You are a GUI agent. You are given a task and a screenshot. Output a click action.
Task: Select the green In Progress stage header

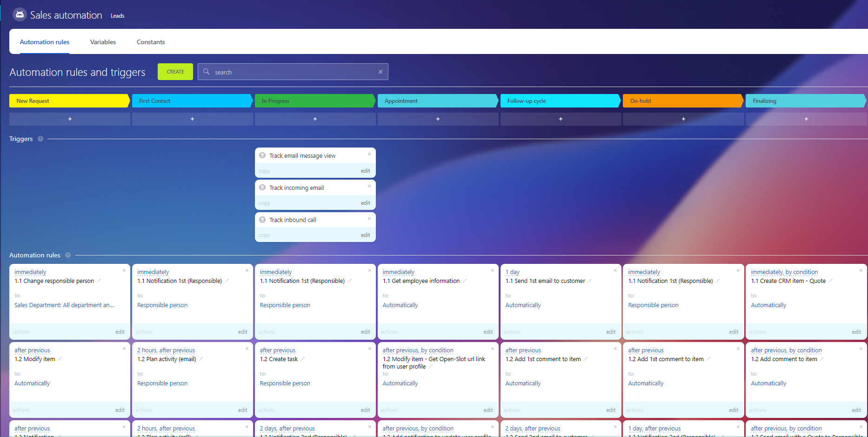[x=314, y=101]
